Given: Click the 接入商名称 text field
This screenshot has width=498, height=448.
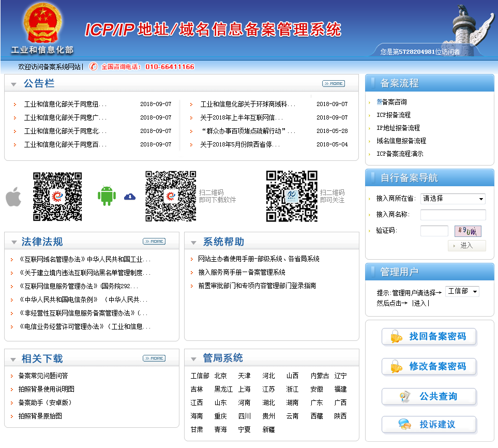Looking at the screenshot, I should 452,215.
